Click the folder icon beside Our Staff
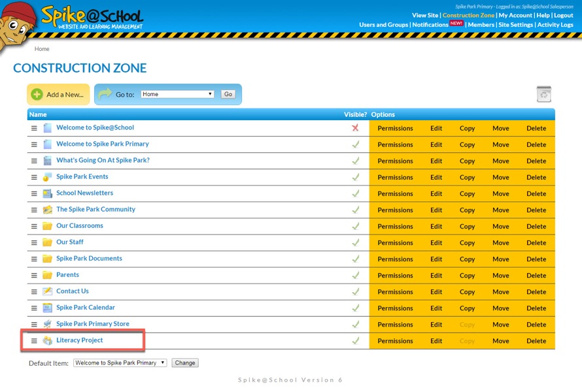The height and width of the screenshot is (392, 582). (48, 242)
